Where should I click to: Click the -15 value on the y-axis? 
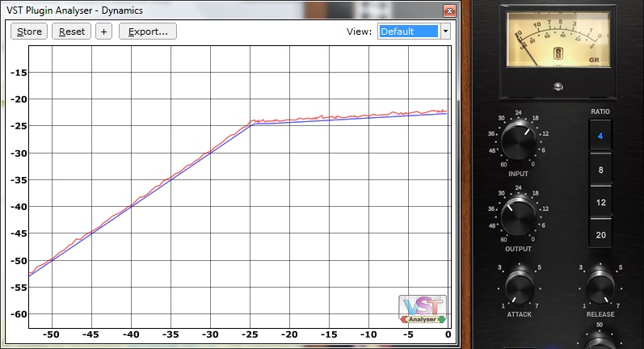(x=19, y=73)
